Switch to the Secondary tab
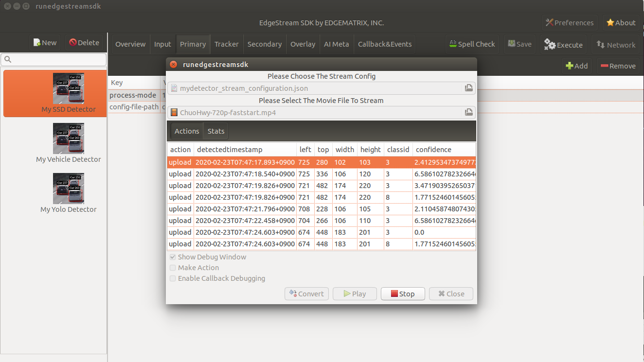 pyautogui.click(x=265, y=44)
